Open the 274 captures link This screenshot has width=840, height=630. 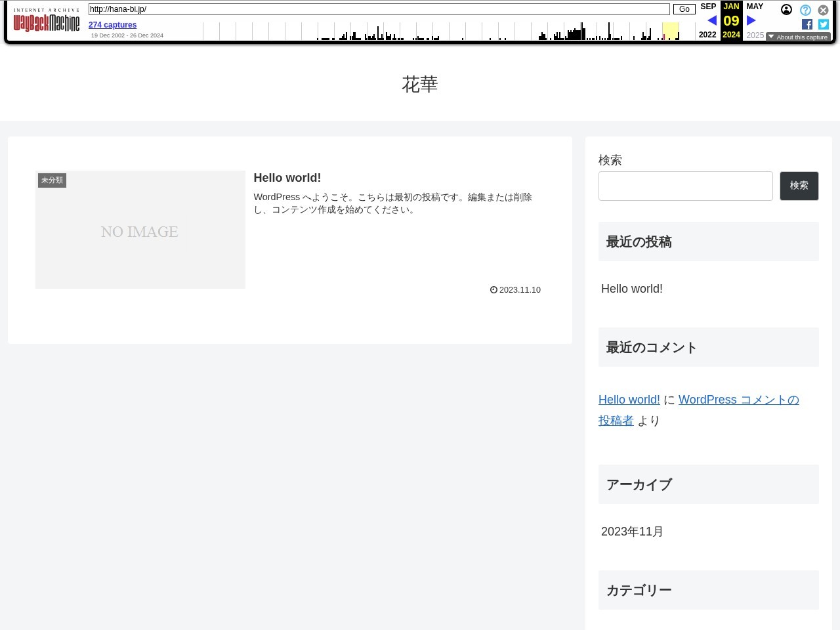[x=112, y=25]
